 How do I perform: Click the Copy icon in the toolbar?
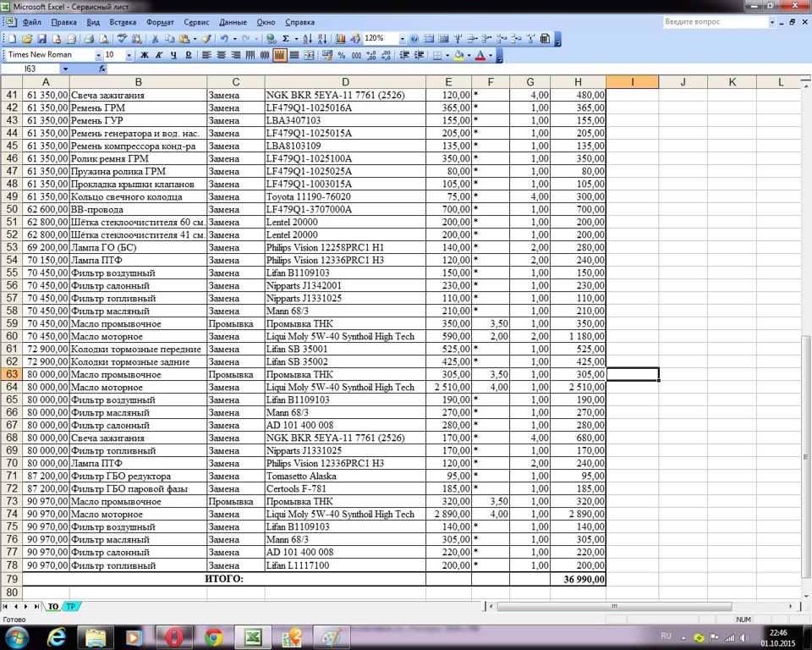(169, 39)
